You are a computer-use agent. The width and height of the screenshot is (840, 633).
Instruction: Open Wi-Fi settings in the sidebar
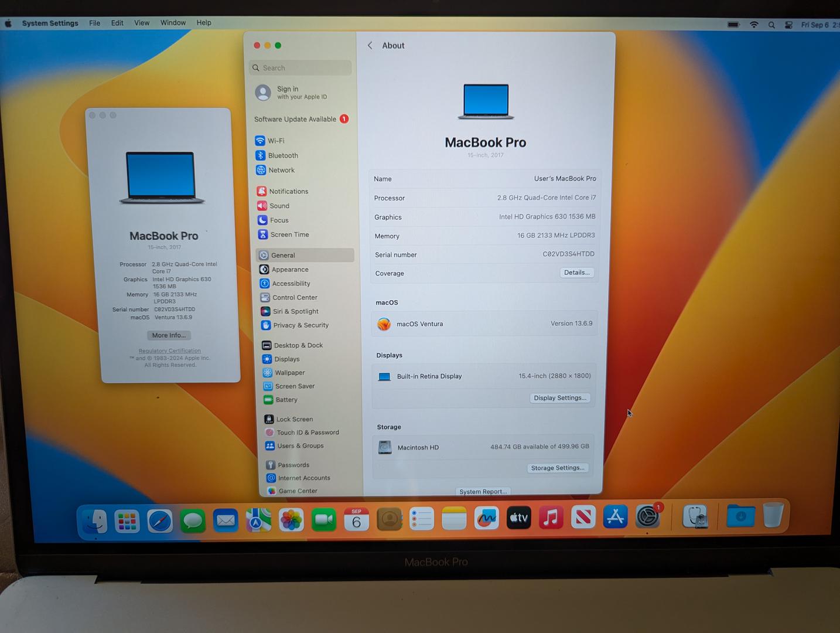pos(269,141)
